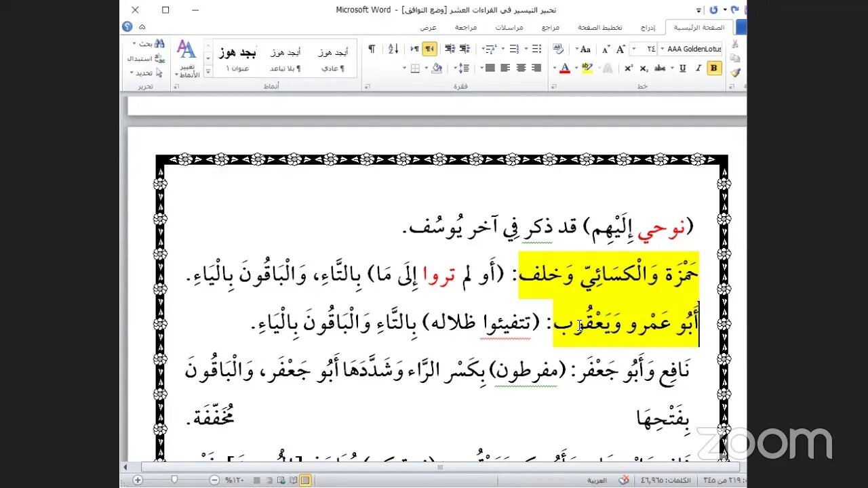
Task: Click the Clear Formatting eraser icon
Action: click(x=557, y=49)
